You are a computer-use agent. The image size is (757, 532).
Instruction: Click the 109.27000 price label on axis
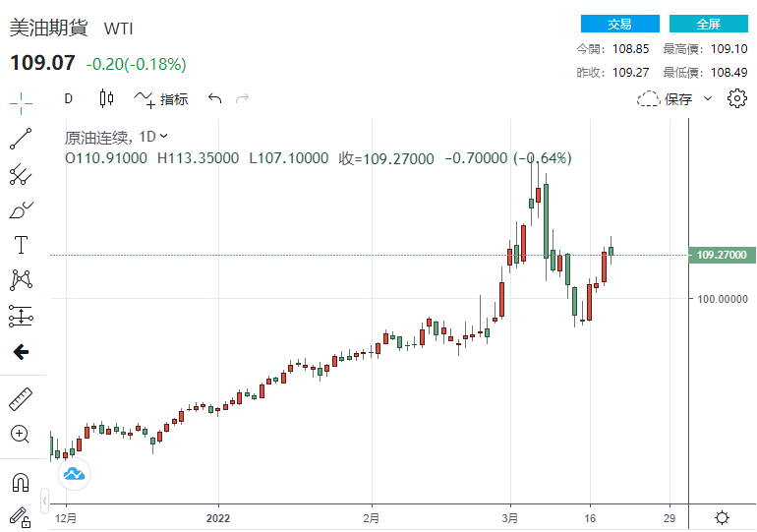(x=722, y=255)
